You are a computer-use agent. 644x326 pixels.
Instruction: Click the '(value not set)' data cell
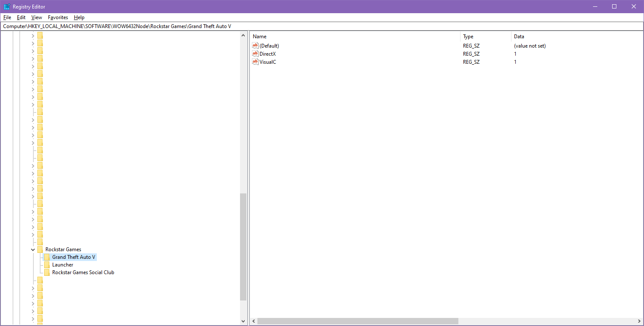coord(530,46)
